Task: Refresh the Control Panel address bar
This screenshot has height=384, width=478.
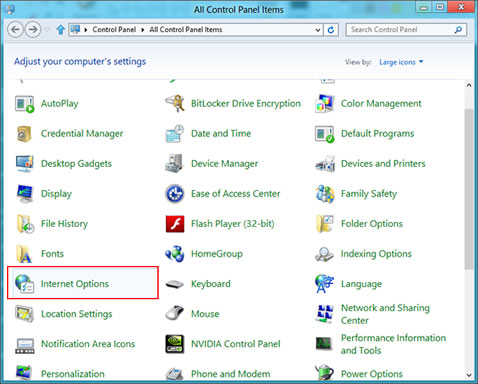Action: 331,30
